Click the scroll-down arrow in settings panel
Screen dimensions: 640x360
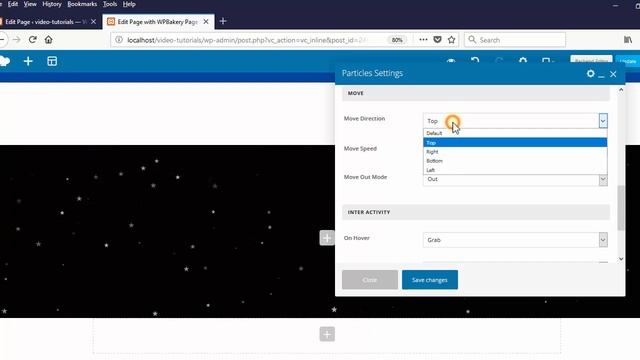coord(621,259)
